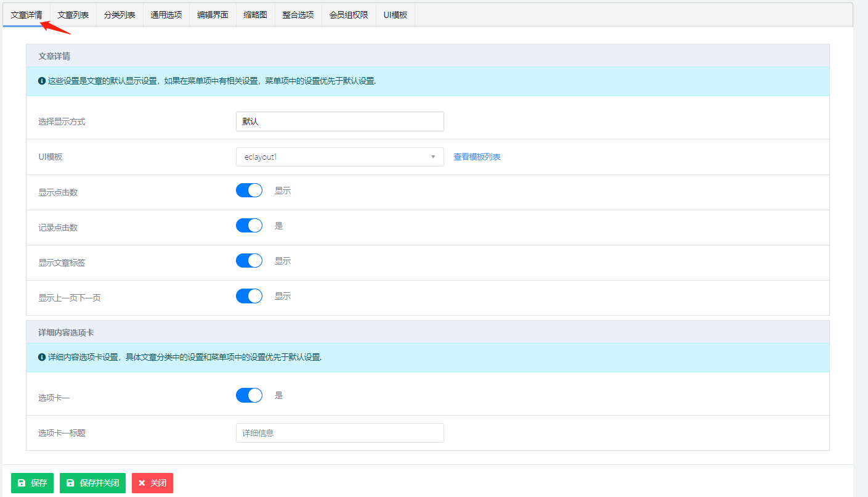This screenshot has height=497, width=868.
Task: Turn off the 显示文章标签 switch
Action: click(249, 261)
